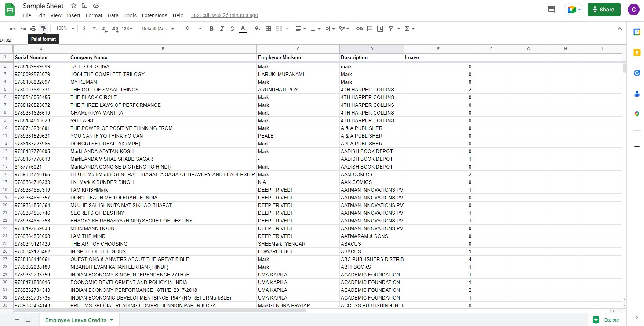Open the borders tool
This screenshot has width=644, height=326.
(268, 29)
